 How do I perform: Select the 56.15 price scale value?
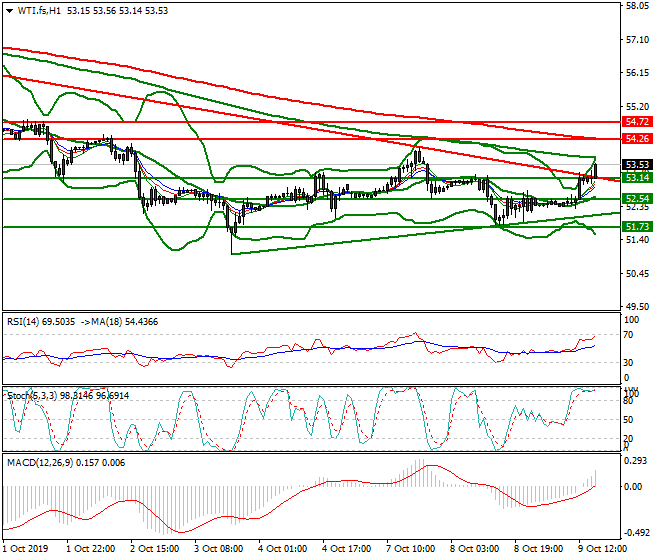point(637,73)
